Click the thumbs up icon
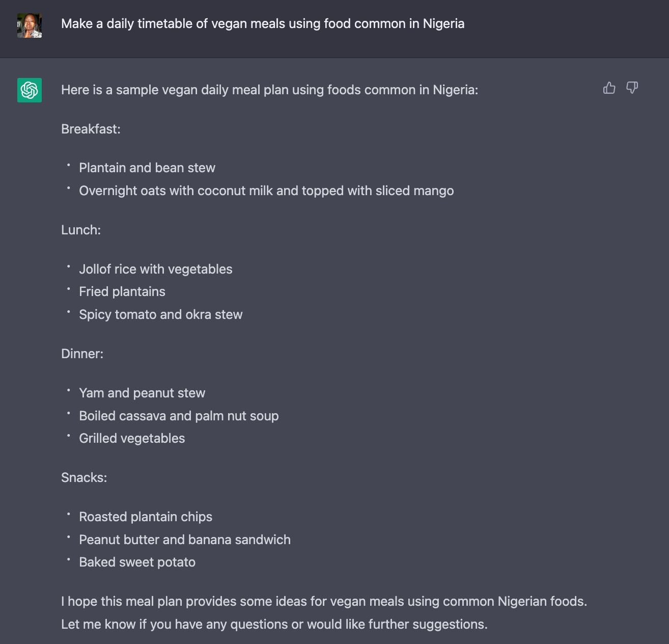This screenshot has height=644, width=669. click(x=609, y=88)
